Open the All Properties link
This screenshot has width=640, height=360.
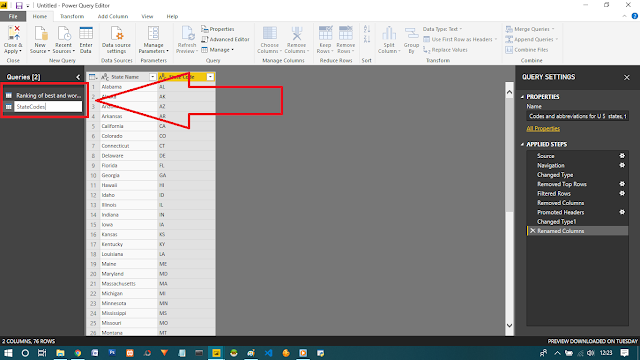[x=543, y=129]
